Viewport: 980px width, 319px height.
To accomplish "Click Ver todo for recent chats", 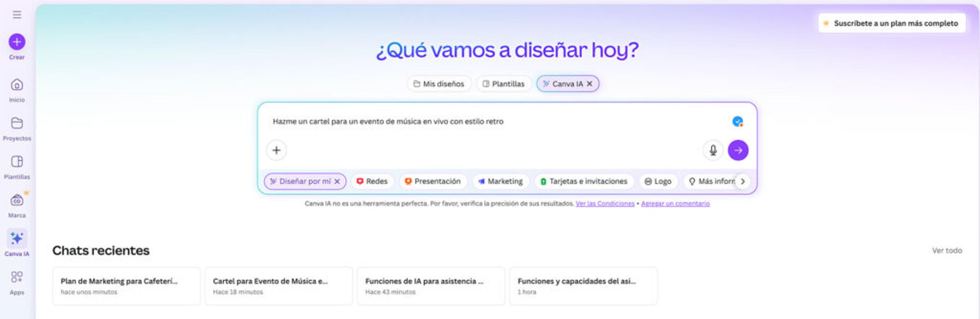I will pos(947,251).
